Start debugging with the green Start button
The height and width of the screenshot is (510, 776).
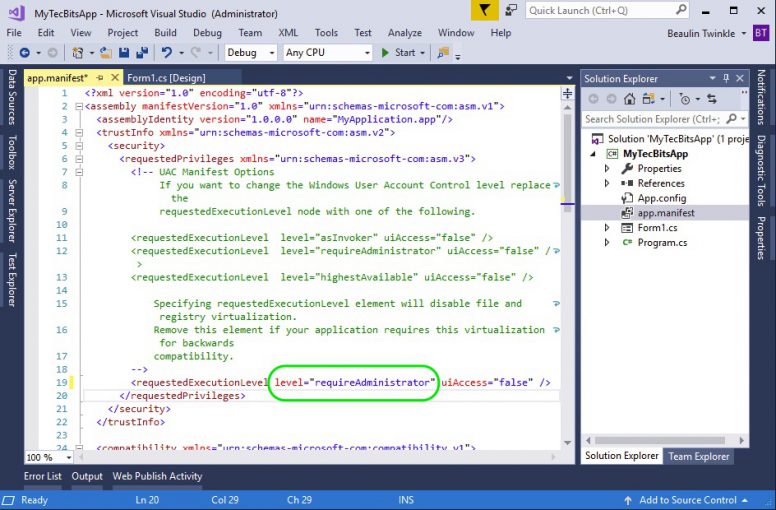(398, 52)
